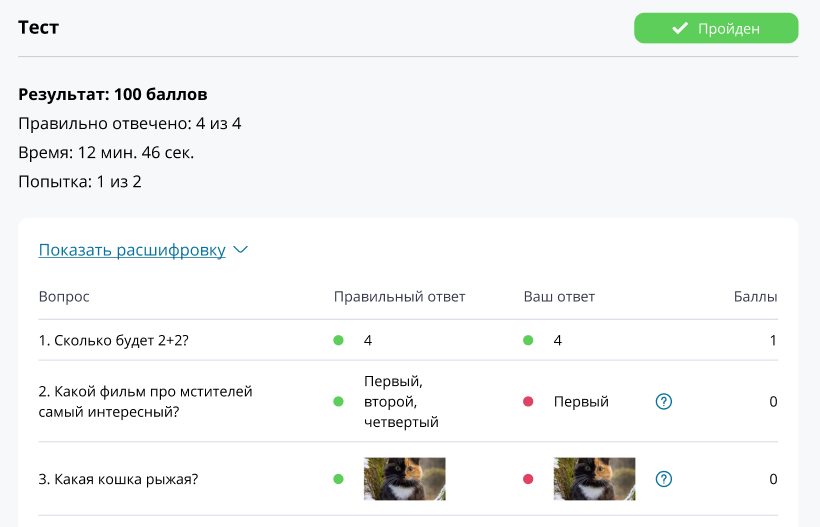Viewport: 820px width, 527px height.
Task: Select question Какая кошка рыжая?
Action: point(118,479)
